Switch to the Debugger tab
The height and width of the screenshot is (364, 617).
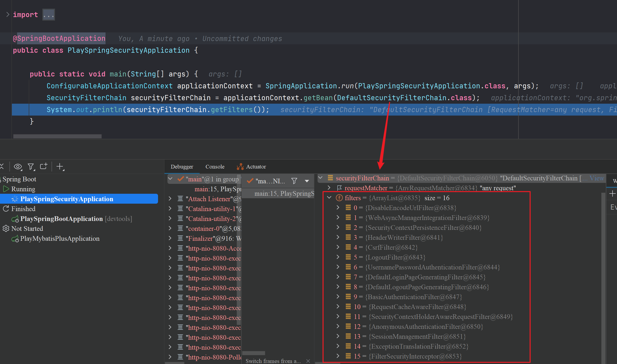182,167
